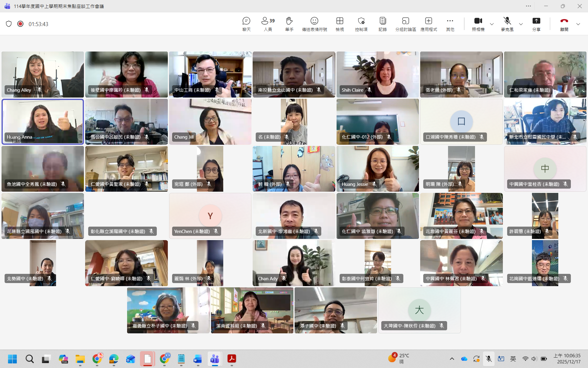Open window title bar ellipsis menu
Viewport: 588px width, 368px height.
pyautogui.click(x=528, y=6)
